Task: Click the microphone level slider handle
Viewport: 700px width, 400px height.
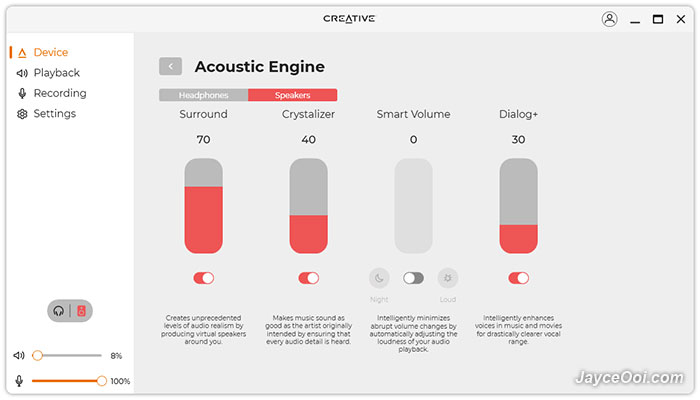Action: click(102, 381)
